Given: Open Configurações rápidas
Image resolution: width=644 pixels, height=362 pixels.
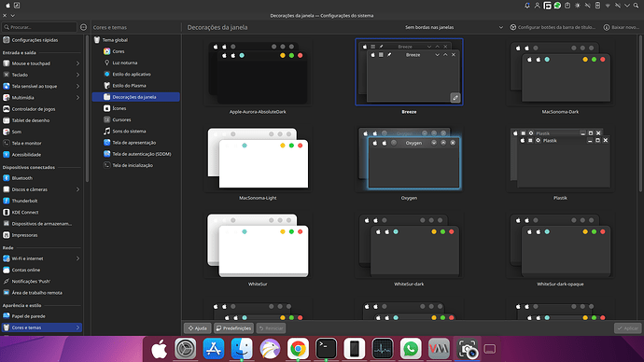Looking at the screenshot, I should click(x=41, y=40).
